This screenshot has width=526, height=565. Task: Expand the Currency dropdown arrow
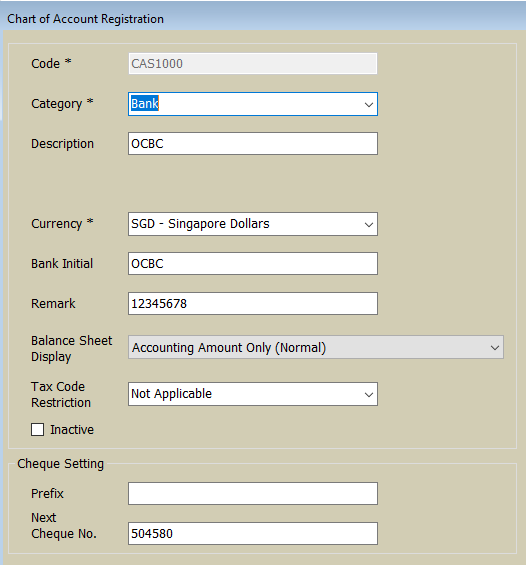(x=369, y=224)
